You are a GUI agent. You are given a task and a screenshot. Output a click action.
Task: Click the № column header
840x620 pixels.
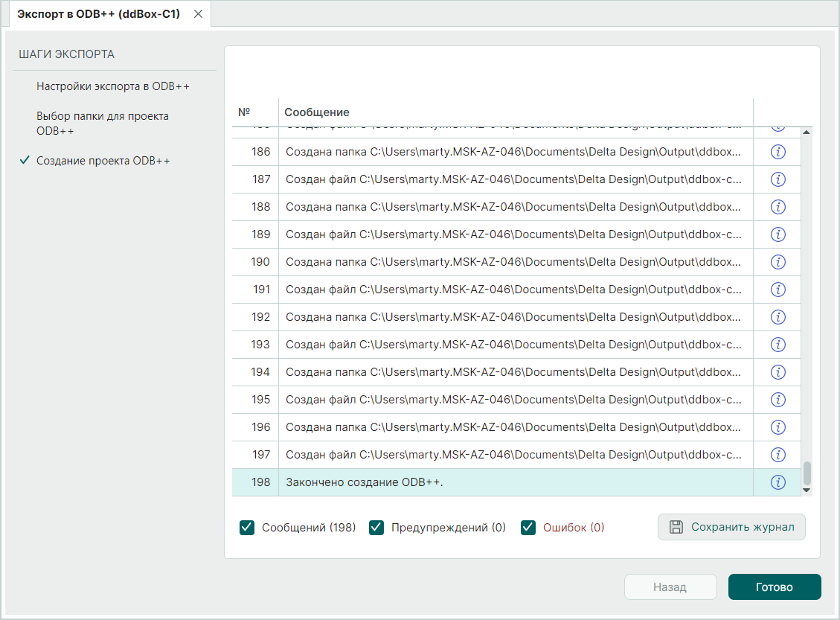tap(244, 112)
